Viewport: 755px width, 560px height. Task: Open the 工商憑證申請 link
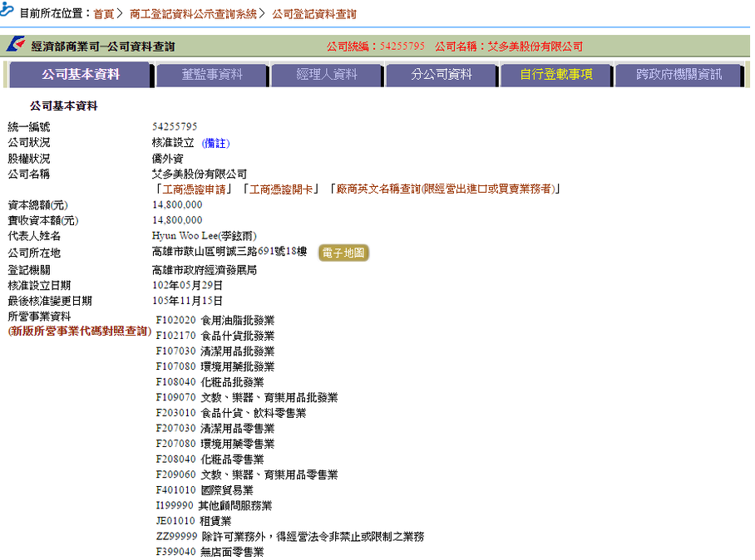pos(194,189)
